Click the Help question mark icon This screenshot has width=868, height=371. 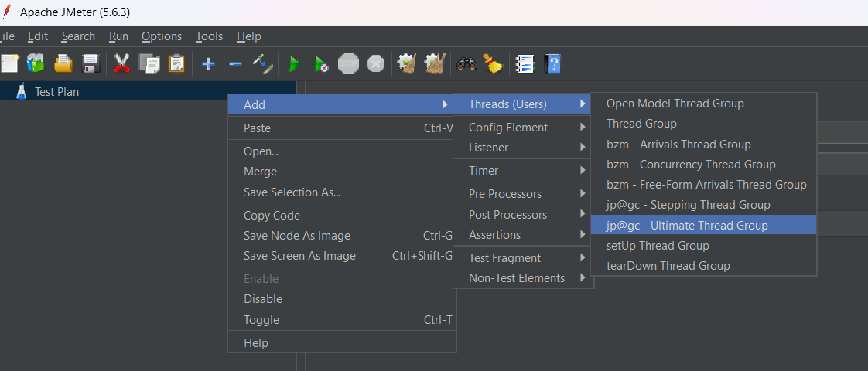click(x=552, y=63)
